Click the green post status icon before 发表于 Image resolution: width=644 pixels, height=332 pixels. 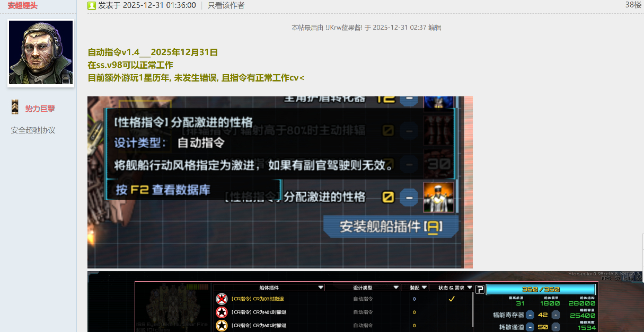(92, 6)
